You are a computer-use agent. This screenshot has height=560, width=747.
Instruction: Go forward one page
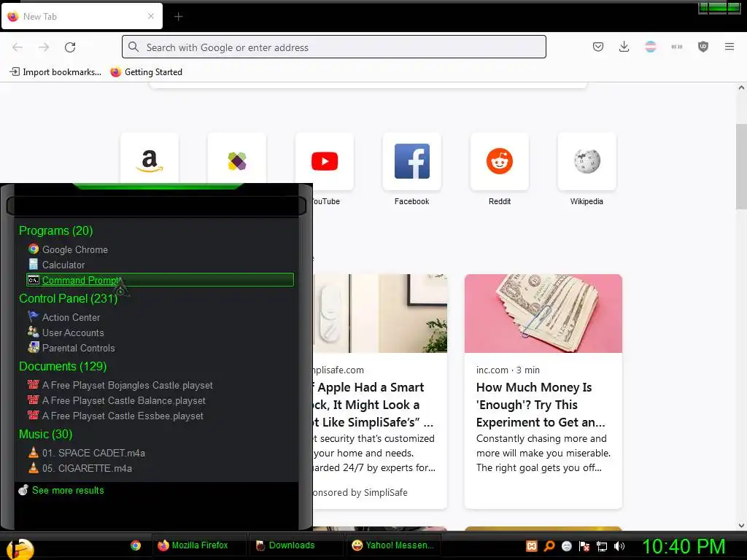point(44,47)
